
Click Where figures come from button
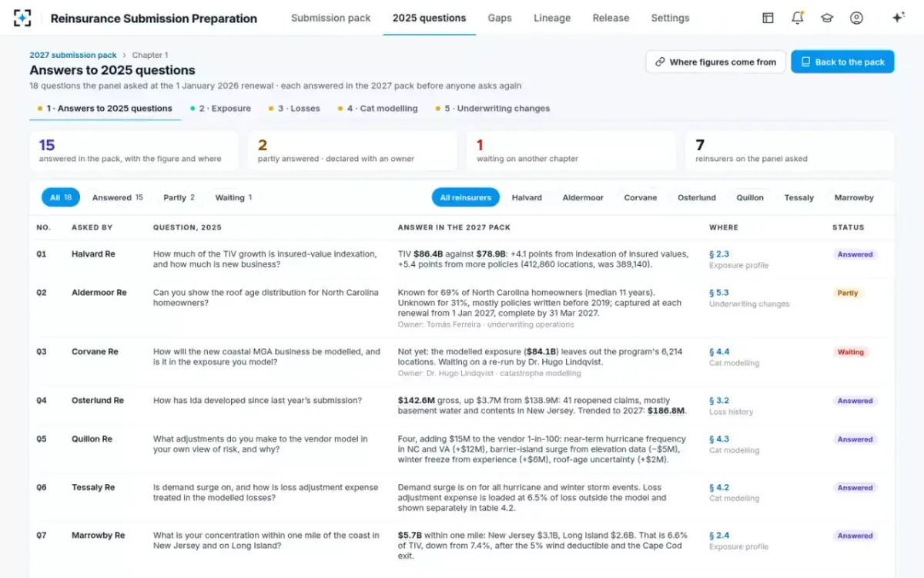(x=715, y=62)
